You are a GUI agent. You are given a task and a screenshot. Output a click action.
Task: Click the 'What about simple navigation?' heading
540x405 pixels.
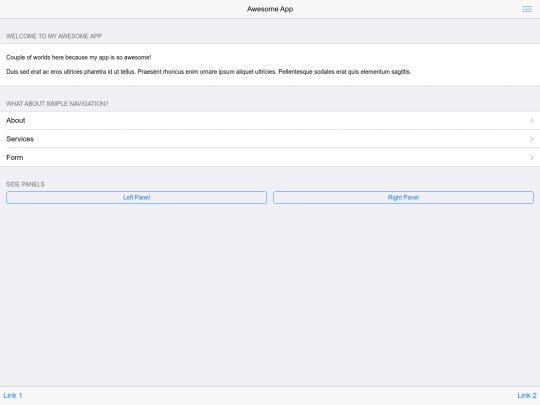pyautogui.click(x=57, y=104)
